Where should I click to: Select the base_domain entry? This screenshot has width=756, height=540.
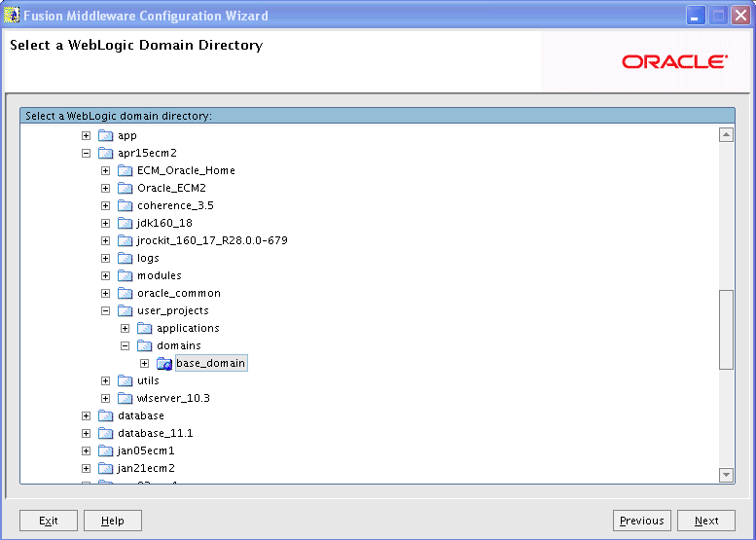coord(211,363)
